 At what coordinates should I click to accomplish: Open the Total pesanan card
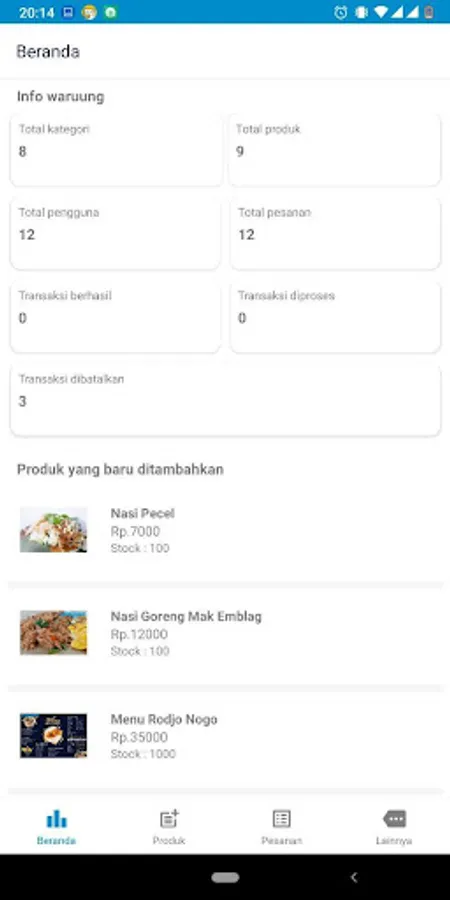click(x=335, y=234)
